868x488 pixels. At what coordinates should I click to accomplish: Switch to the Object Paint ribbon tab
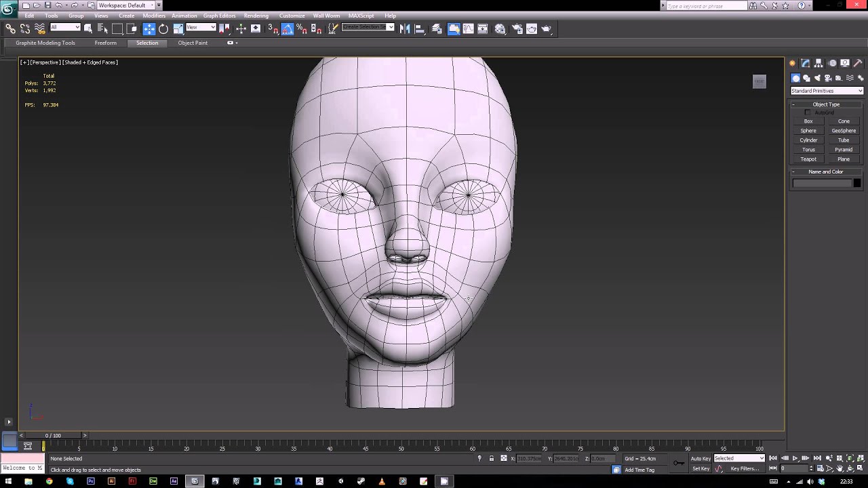[x=193, y=43]
